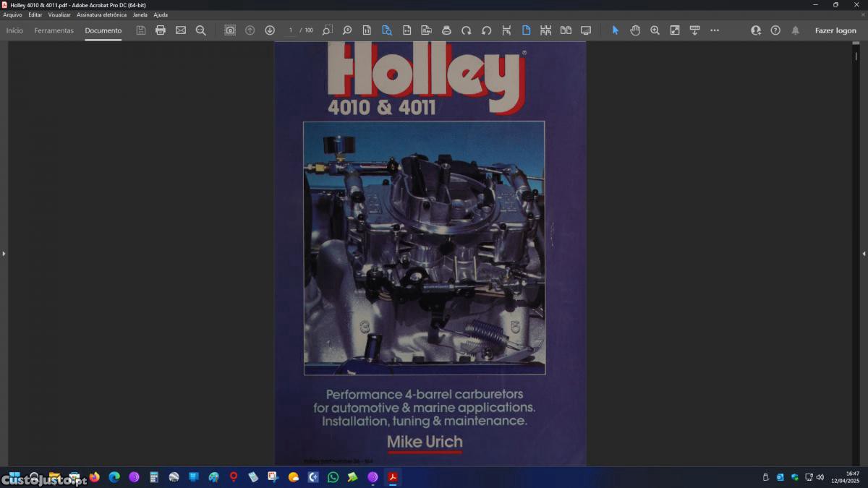Switch to the Ferramentas tab
The width and height of the screenshot is (868, 488).
click(54, 30)
